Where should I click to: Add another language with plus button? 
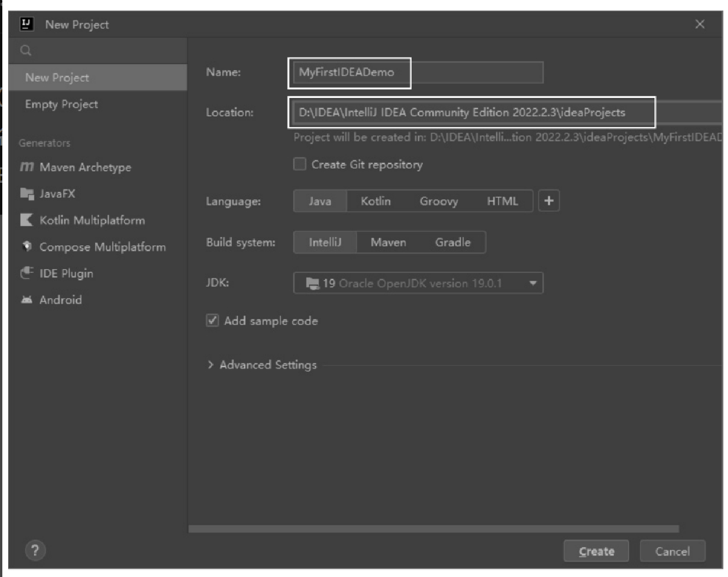point(549,201)
